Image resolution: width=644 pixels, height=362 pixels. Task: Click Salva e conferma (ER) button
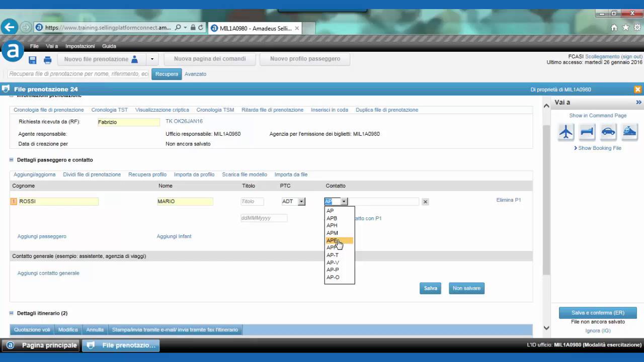[x=598, y=313]
